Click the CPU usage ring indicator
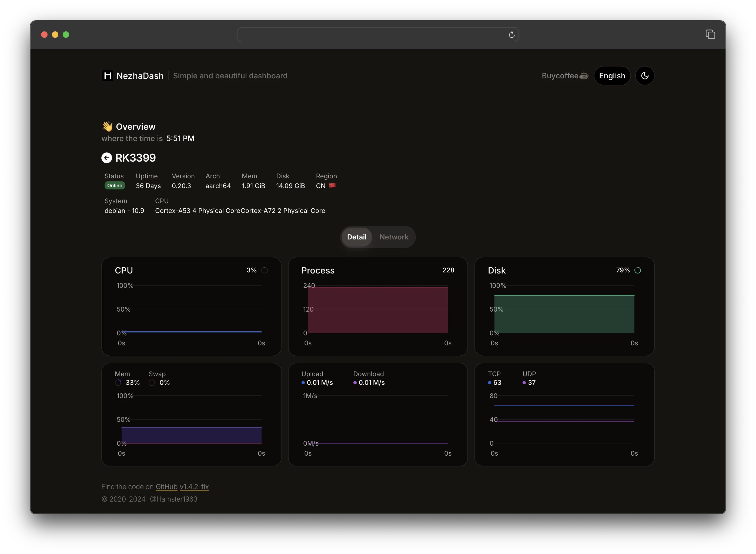The height and width of the screenshot is (554, 756). click(265, 270)
